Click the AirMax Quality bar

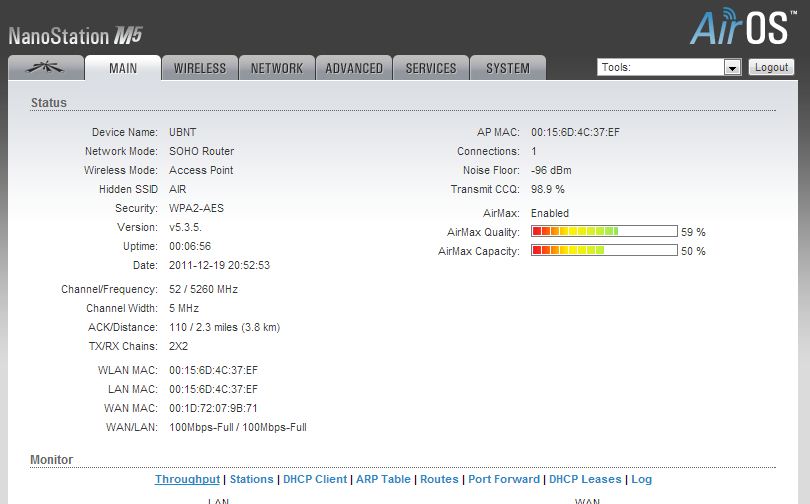604,231
